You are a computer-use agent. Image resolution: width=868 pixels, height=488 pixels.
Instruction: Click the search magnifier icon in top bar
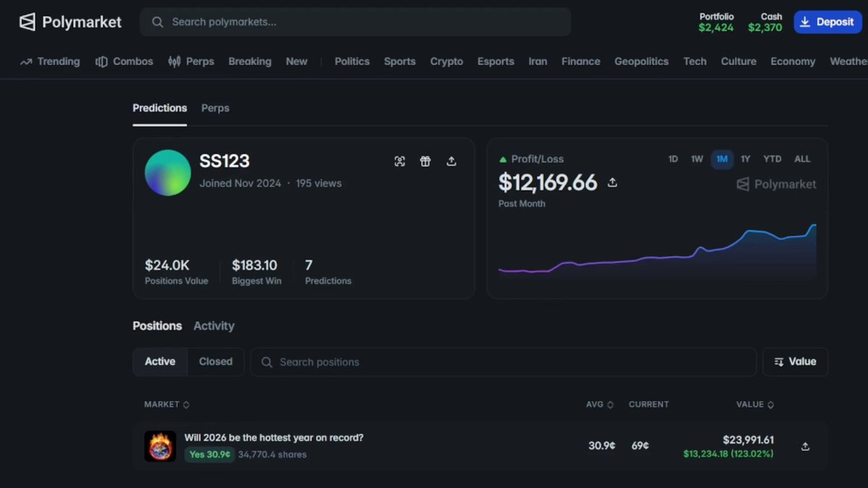click(x=157, y=22)
